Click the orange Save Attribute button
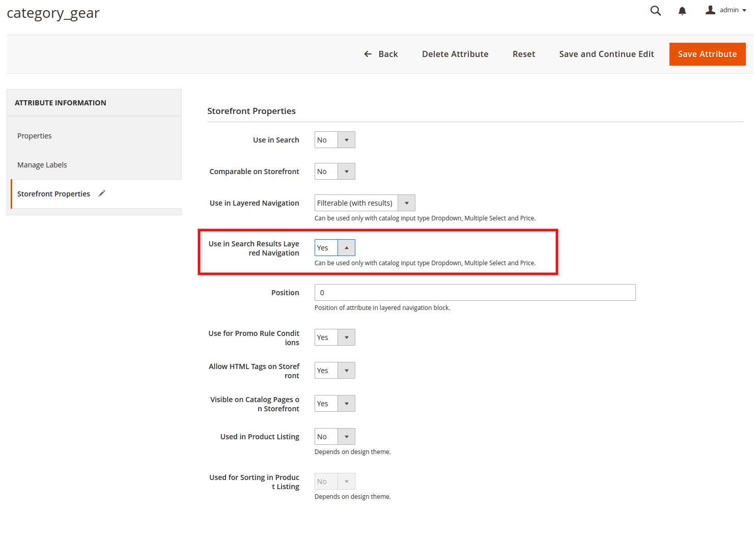 tap(708, 54)
